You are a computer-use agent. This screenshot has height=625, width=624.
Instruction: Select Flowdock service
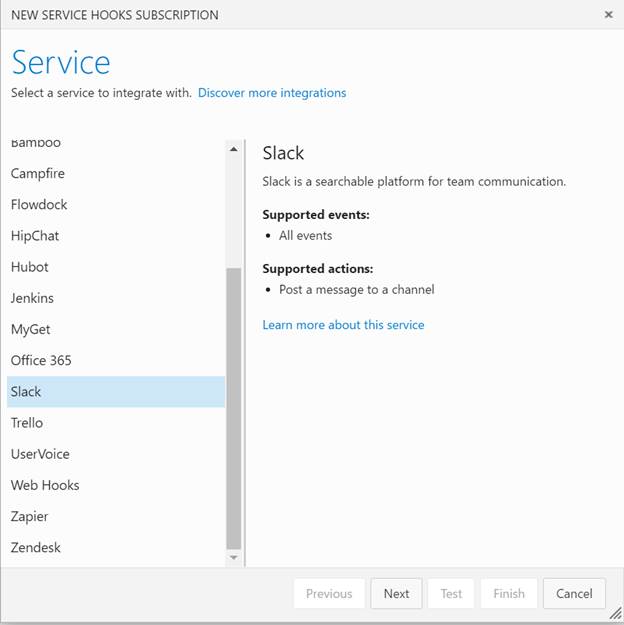pyautogui.click(x=39, y=205)
